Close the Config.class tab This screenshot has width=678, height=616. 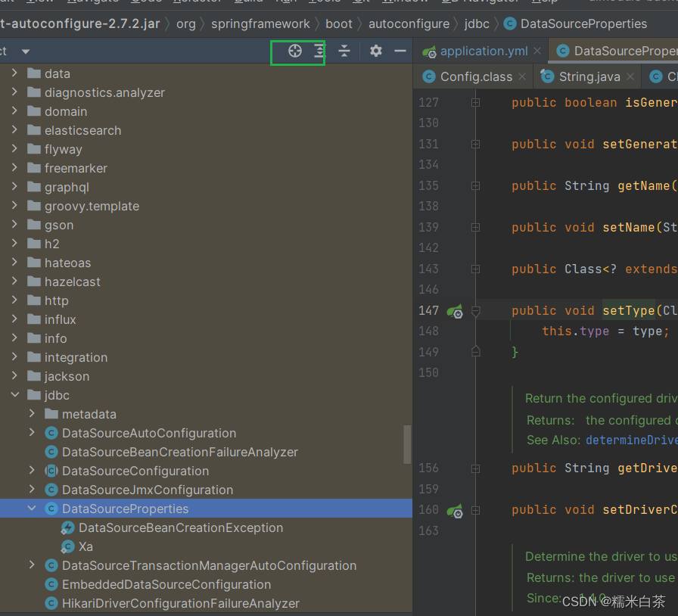[522, 76]
